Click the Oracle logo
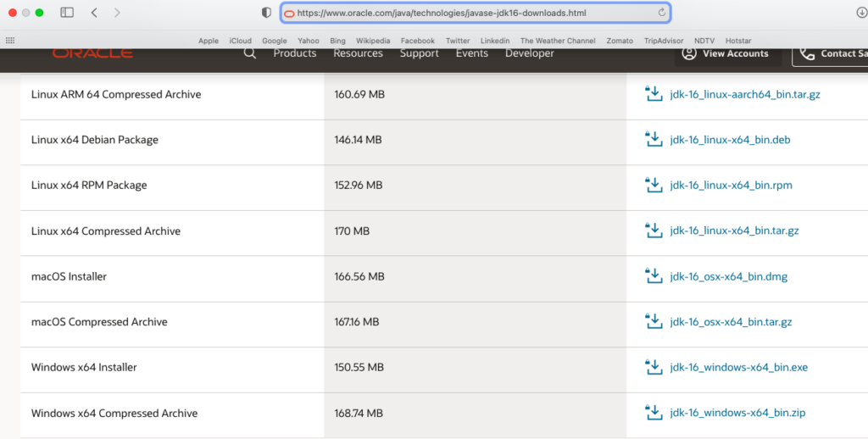Viewport: 868px width, 439px height. click(x=92, y=53)
